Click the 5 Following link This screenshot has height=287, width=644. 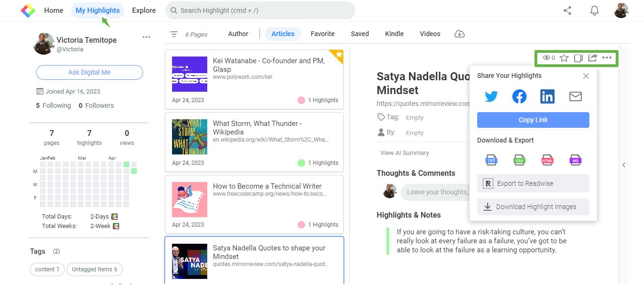click(x=53, y=105)
